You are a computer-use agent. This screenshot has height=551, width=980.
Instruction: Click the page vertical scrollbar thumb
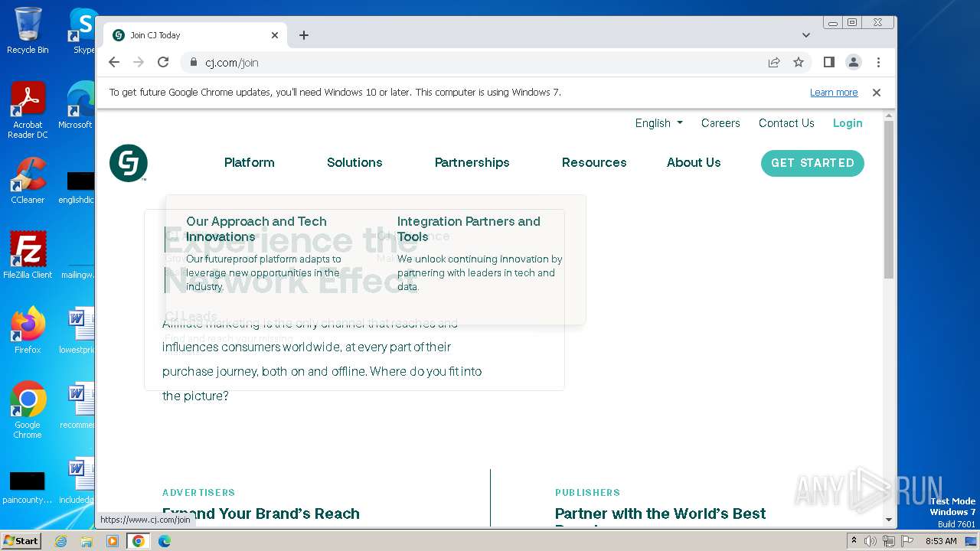[x=889, y=199]
